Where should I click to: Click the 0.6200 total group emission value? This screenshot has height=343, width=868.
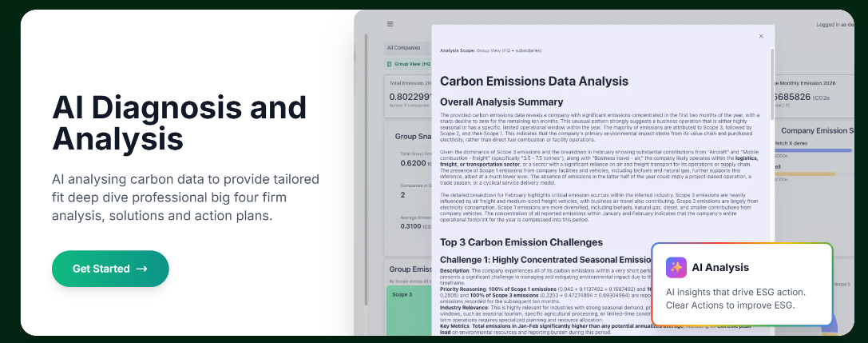(x=413, y=163)
